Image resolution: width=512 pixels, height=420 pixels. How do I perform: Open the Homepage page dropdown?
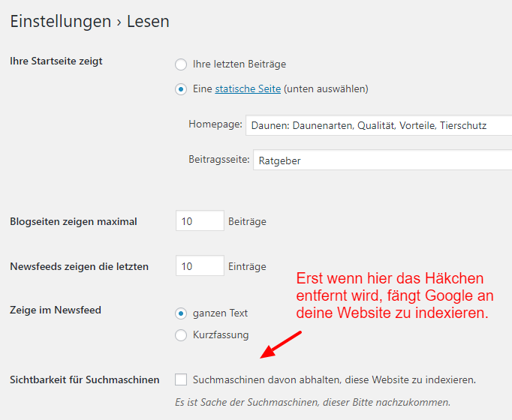click(x=379, y=125)
